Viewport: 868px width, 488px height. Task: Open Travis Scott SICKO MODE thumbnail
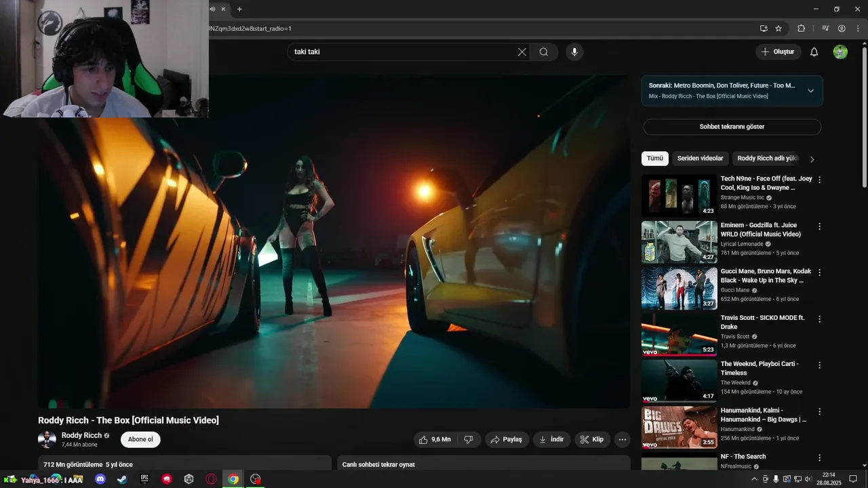click(x=679, y=335)
